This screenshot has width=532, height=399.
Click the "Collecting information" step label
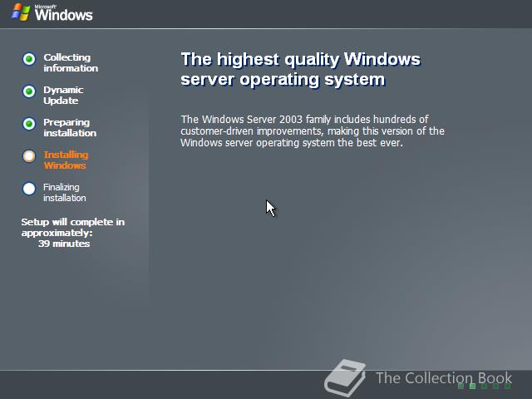click(71, 63)
